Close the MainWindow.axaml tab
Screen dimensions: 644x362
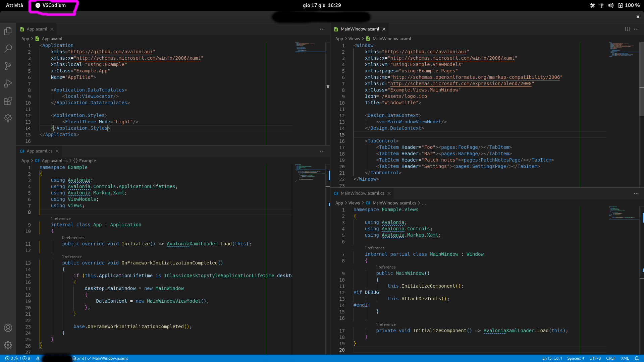tap(384, 29)
